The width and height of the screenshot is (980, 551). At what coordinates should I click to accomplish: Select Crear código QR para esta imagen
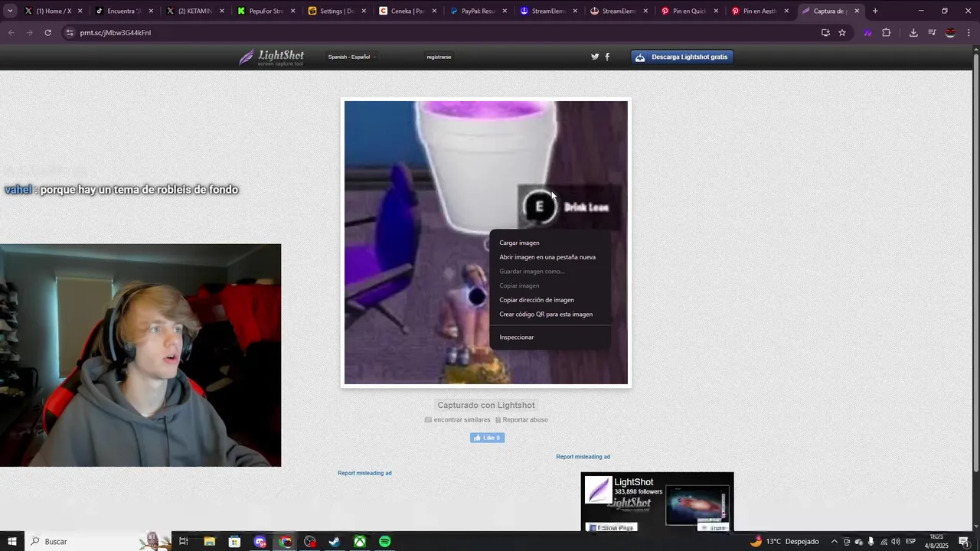pyautogui.click(x=550, y=314)
